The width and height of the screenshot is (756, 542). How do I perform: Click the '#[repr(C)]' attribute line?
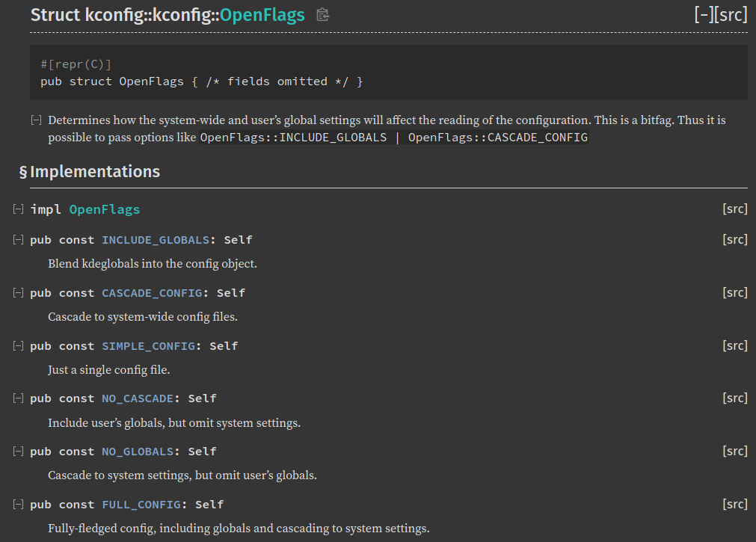pyautogui.click(x=76, y=64)
